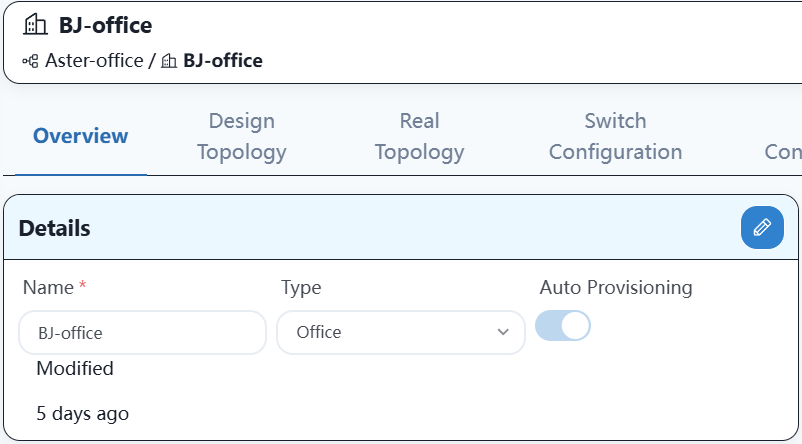Viewport: 802px width, 444px height.
Task: Switch to the Overview tab
Action: click(x=81, y=136)
